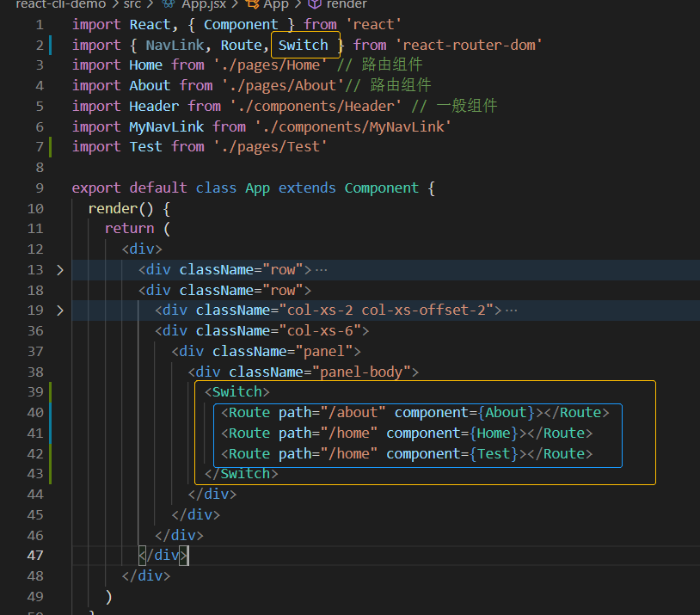700x615 pixels.
Task: Click NavLink in the line 2 import
Action: [175, 45]
